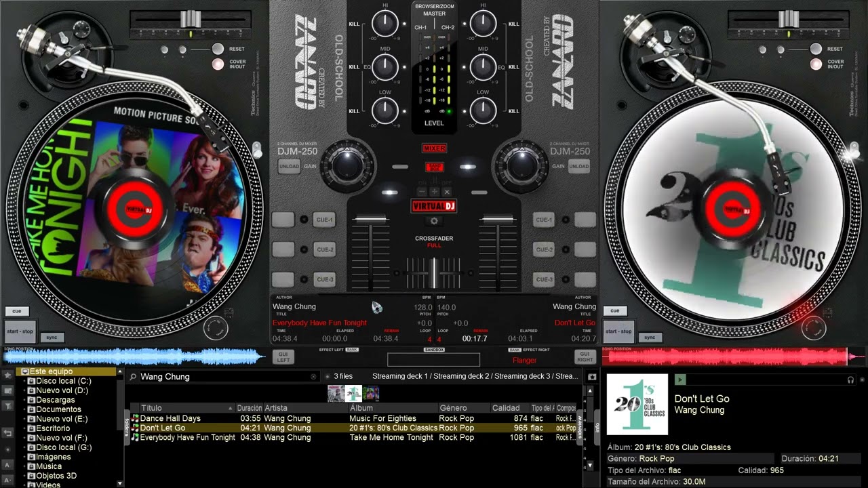Sort by Álbum column header
Image resolution: width=868 pixels, height=488 pixels.
click(393, 408)
